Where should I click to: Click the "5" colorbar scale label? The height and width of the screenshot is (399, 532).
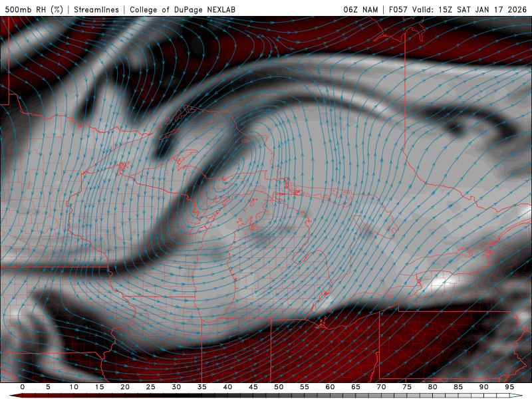coord(48,387)
